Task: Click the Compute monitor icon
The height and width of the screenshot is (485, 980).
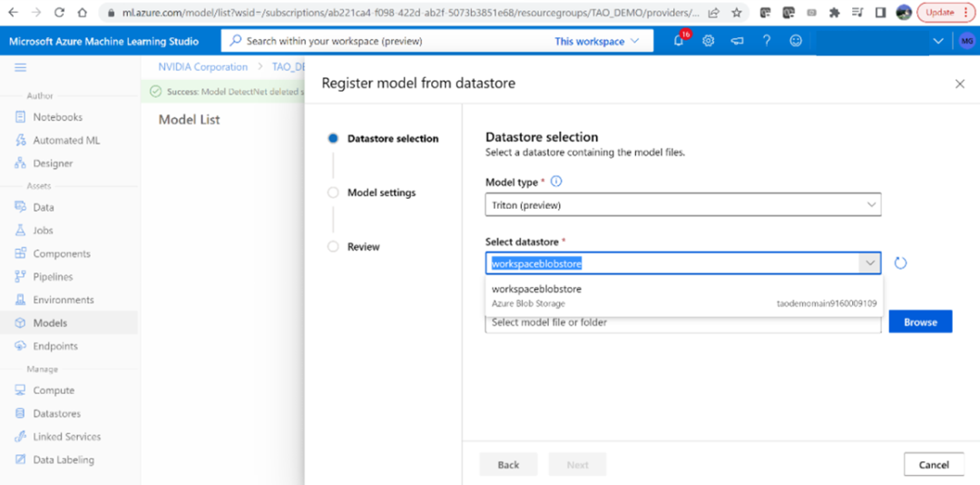Action: coord(21,390)
